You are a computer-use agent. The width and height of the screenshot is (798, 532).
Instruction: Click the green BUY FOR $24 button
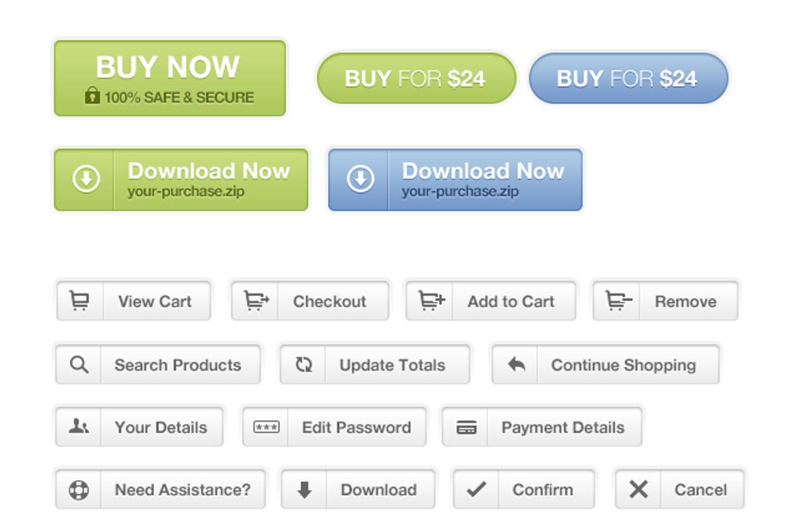click(x=417, y=78)
